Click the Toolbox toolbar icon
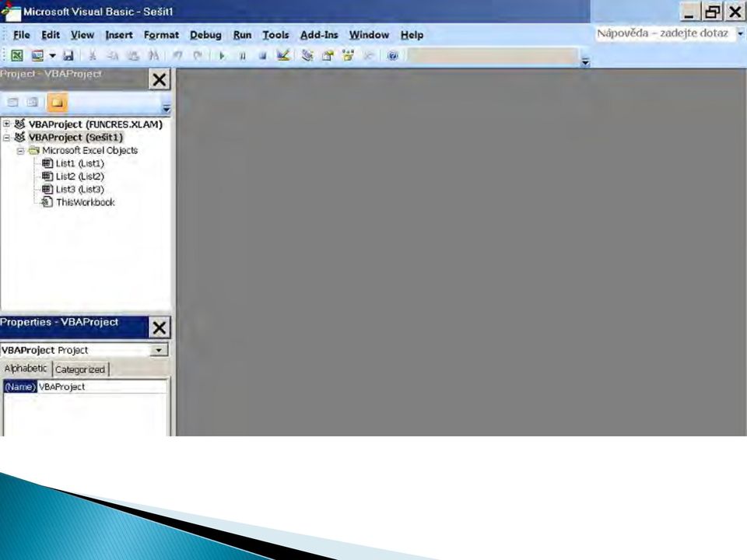 pyautogui.click(x=369, y=56)
